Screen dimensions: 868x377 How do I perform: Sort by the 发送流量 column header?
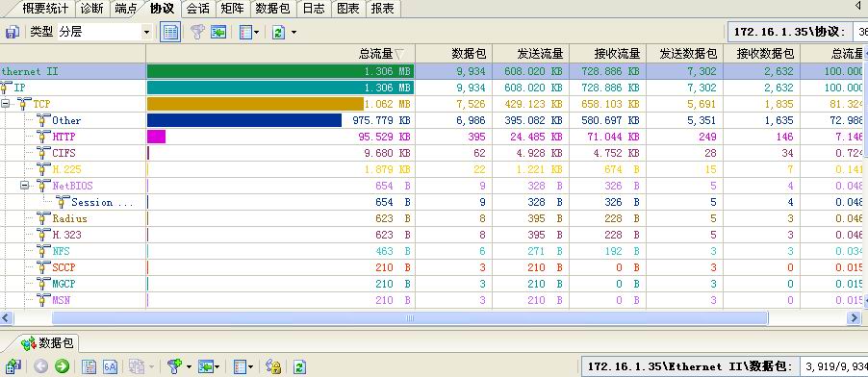tap(530, 54)
